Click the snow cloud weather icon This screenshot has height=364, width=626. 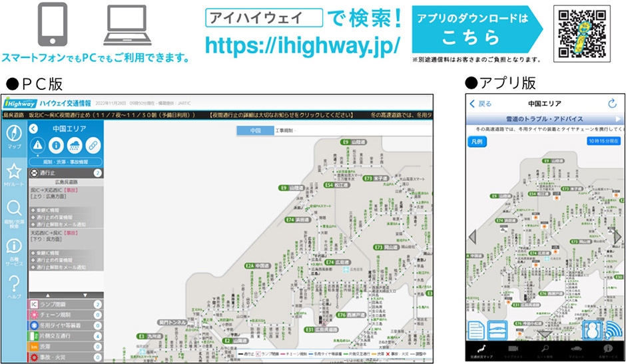click(75, 145)
